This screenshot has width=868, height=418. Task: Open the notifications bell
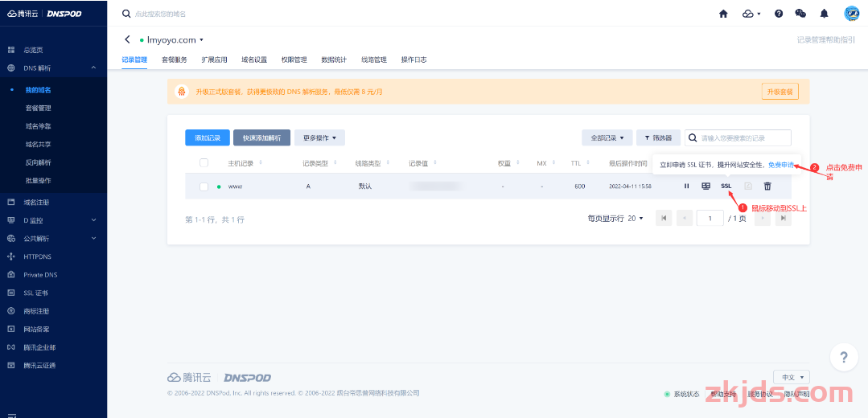[x=825, y=14]
